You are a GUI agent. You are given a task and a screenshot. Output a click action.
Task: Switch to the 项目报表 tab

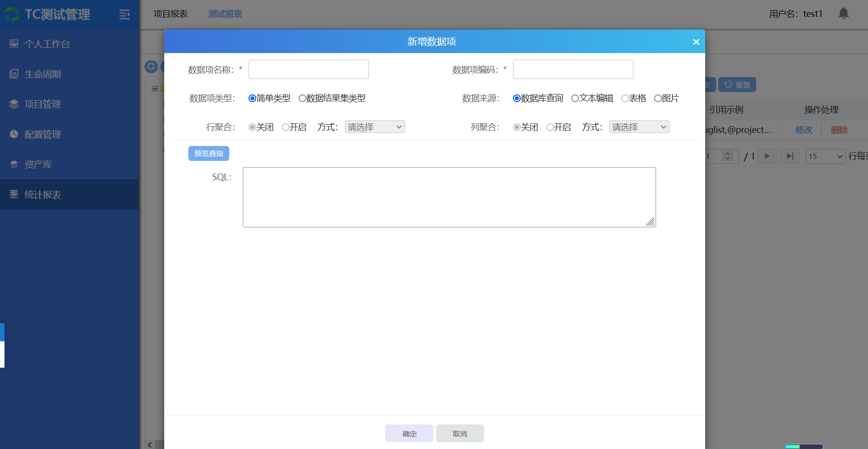pyautogui.click(x=171, y=14)
